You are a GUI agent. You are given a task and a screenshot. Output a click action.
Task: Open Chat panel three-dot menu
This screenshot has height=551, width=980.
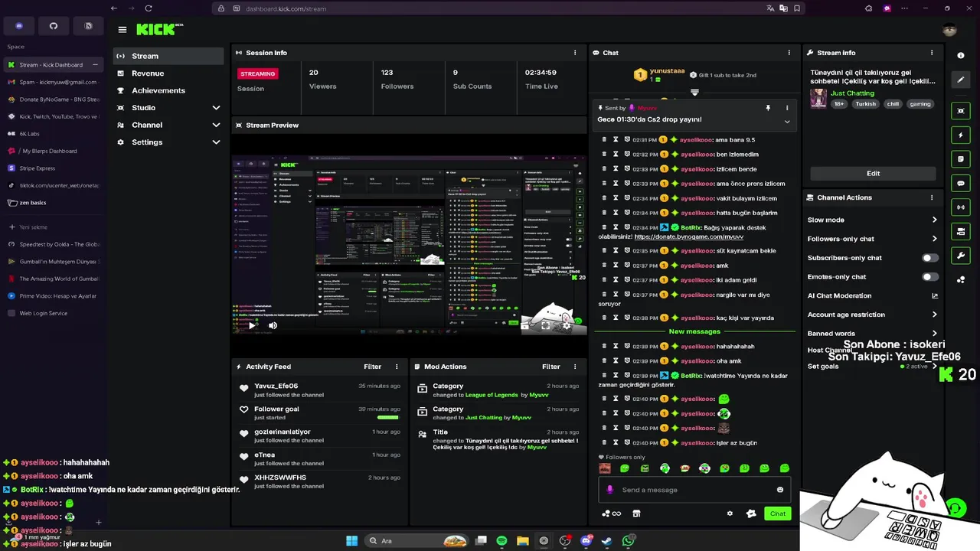click(789, 53)
